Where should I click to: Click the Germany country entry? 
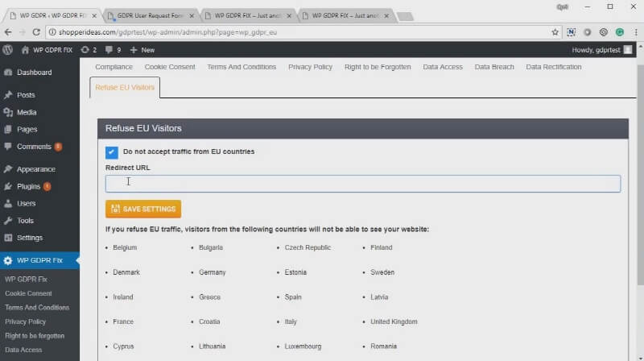213,272
